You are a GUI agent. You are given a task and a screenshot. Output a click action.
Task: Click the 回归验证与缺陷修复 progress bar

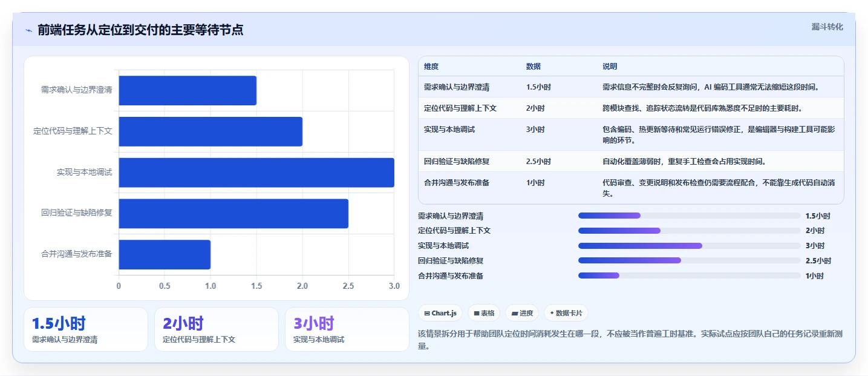click(x=690, y=260)
